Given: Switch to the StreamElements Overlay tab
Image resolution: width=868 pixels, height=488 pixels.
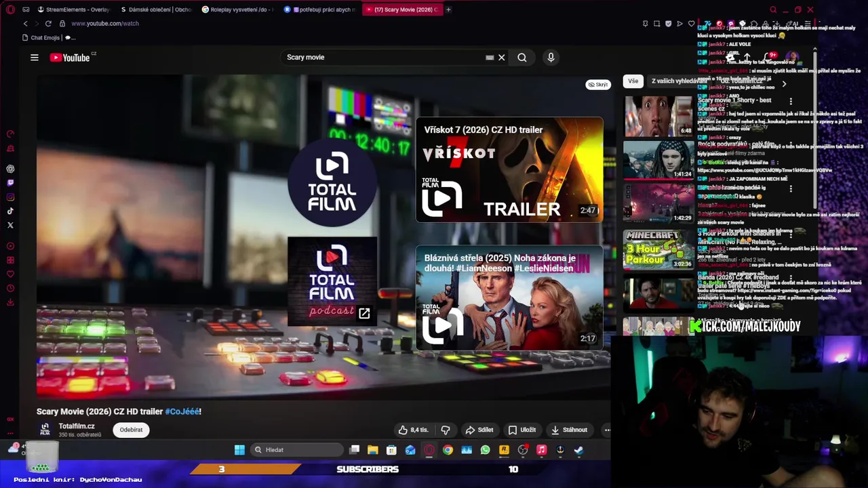Looking at the screenshot, I should click(74, 9).
